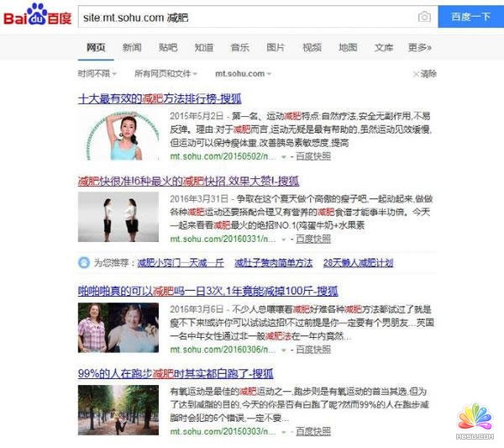Focus the search box containing site:mt.sohu.com

[244, 17]
